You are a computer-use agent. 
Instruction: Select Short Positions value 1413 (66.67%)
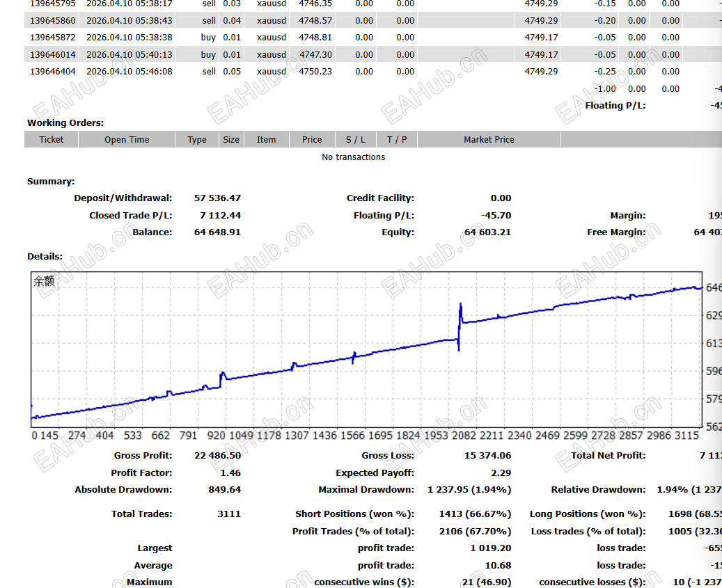pos(475,514)
